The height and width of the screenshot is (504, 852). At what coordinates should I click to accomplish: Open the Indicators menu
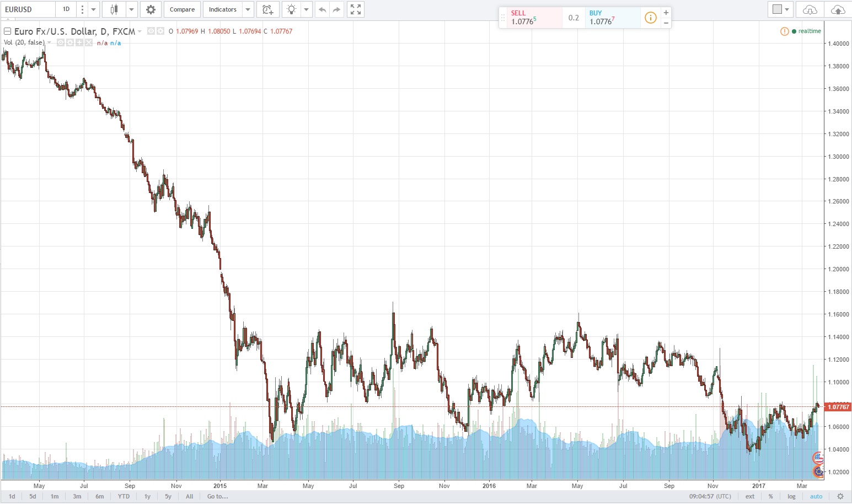(x=223, y=9)
